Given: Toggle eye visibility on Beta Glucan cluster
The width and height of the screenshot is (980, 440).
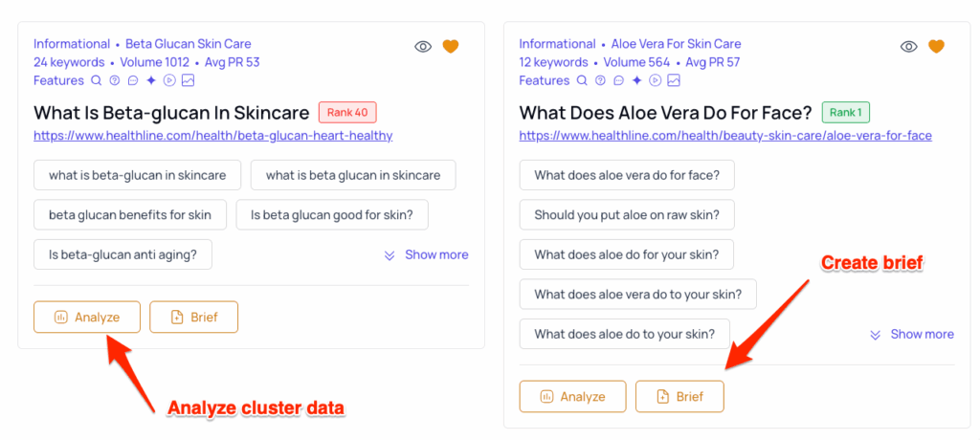Looking at the screenshot, I should point(423,46).
